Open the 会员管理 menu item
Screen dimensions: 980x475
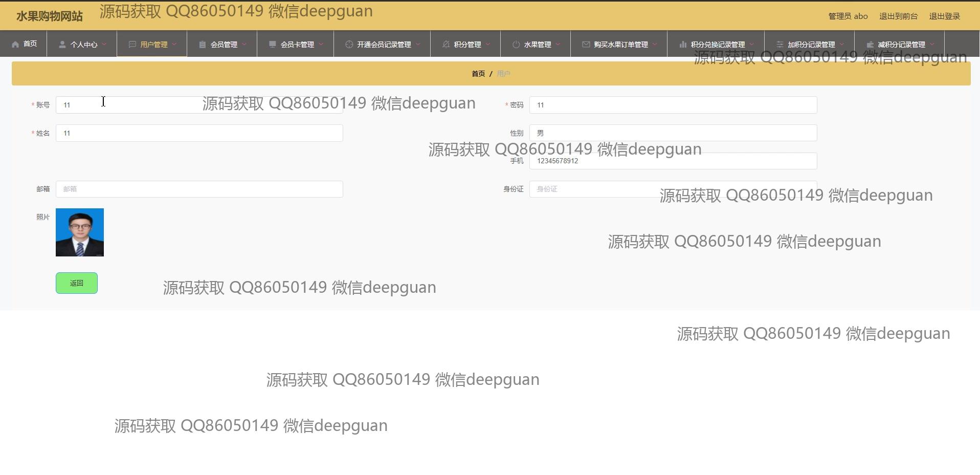pyautogui.click(x=224, y=45)
